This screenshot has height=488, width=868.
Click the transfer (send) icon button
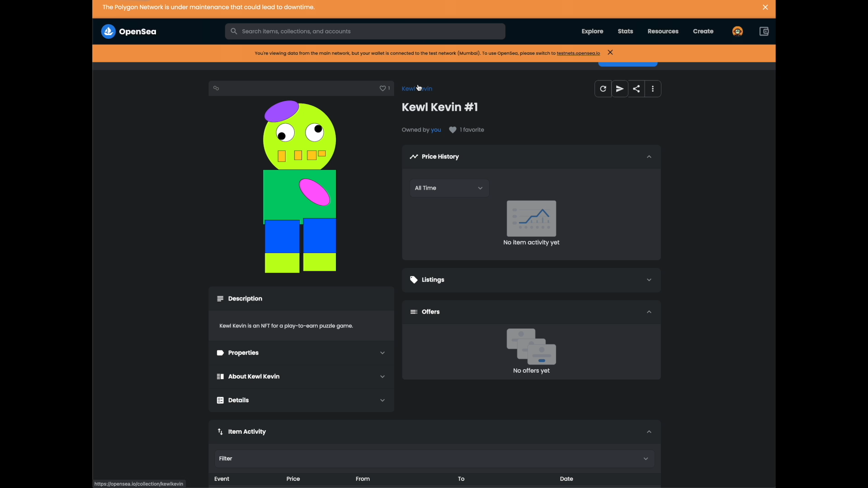pos(620,89)
